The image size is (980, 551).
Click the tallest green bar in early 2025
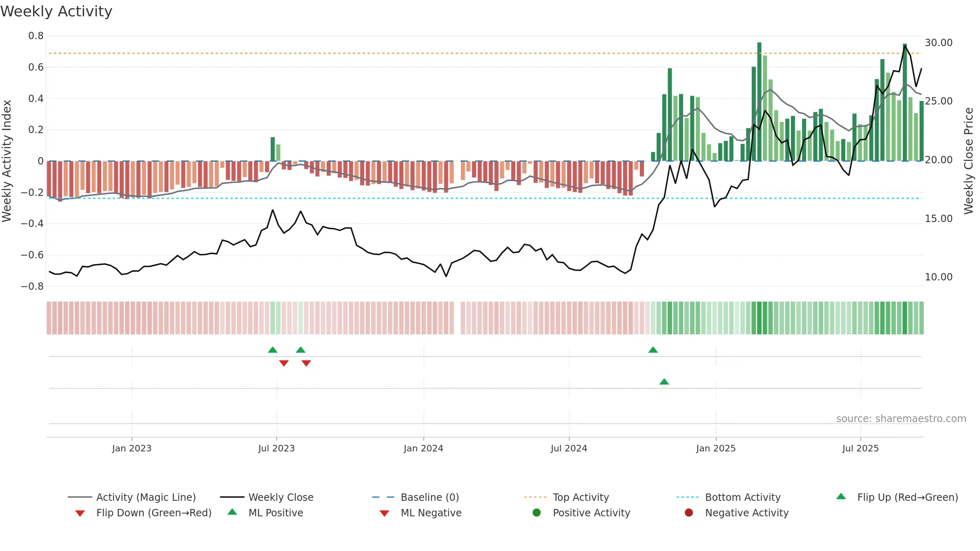(759, 102)
